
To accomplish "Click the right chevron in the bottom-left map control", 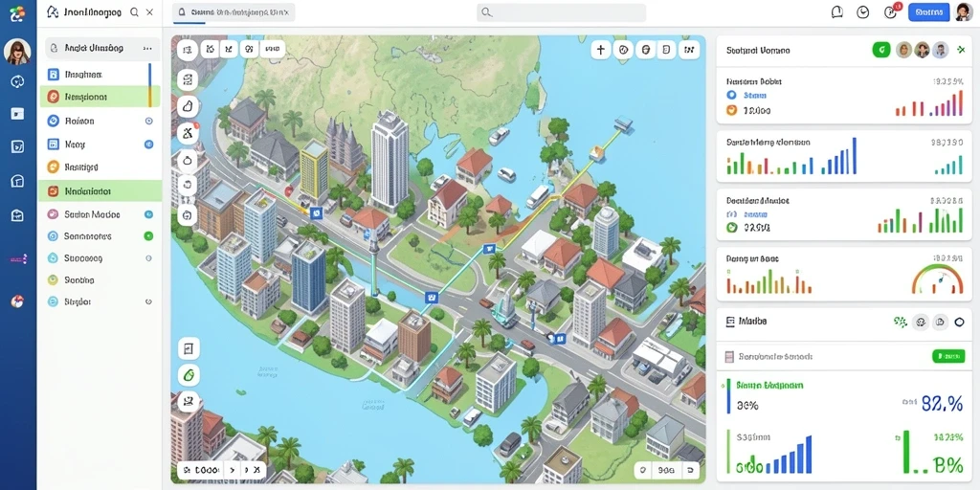I will (x=233, y=470).
